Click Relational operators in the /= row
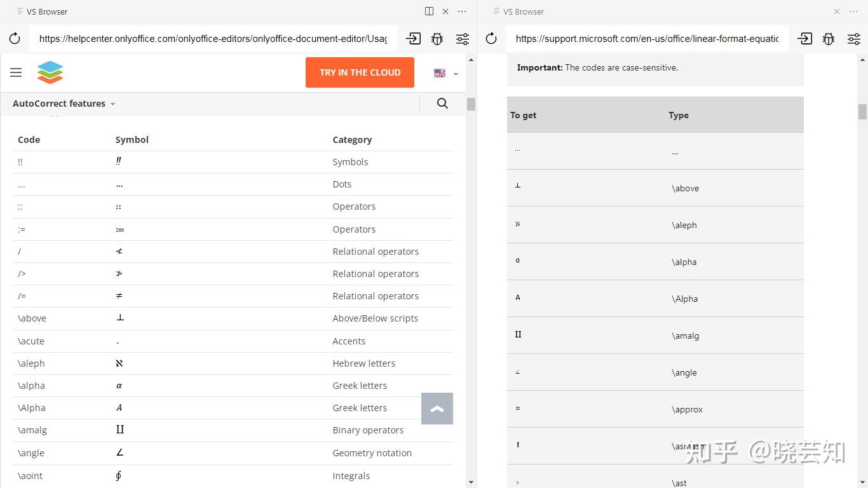 pyautogui.click(x=376, y=296)
